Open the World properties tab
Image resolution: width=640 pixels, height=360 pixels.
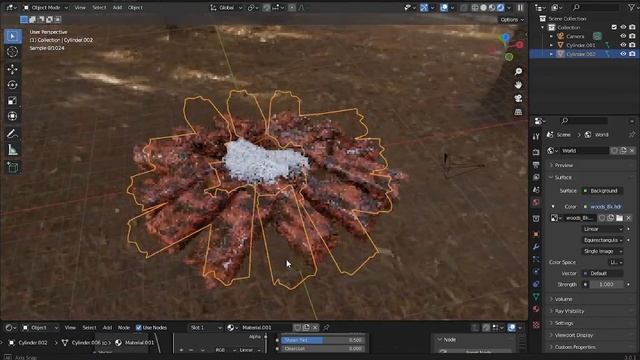point(536,202)
